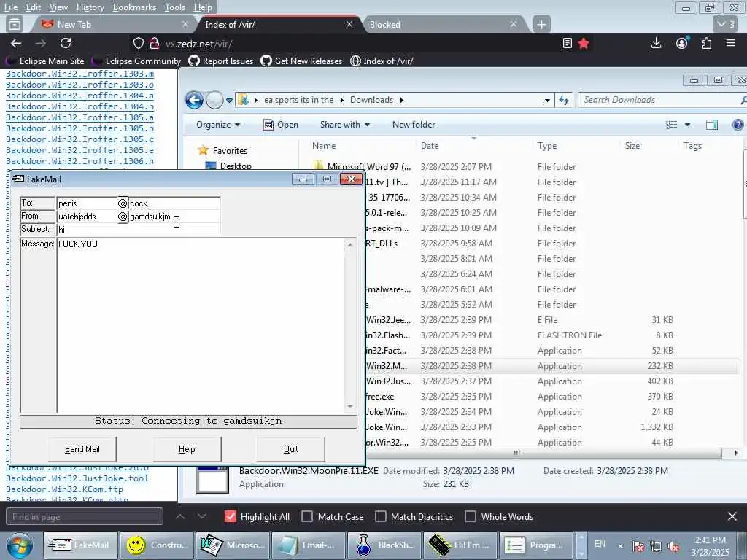Click the Send Mail button
The width and height of the screenshot is (747, 560).
pos(82,449)
